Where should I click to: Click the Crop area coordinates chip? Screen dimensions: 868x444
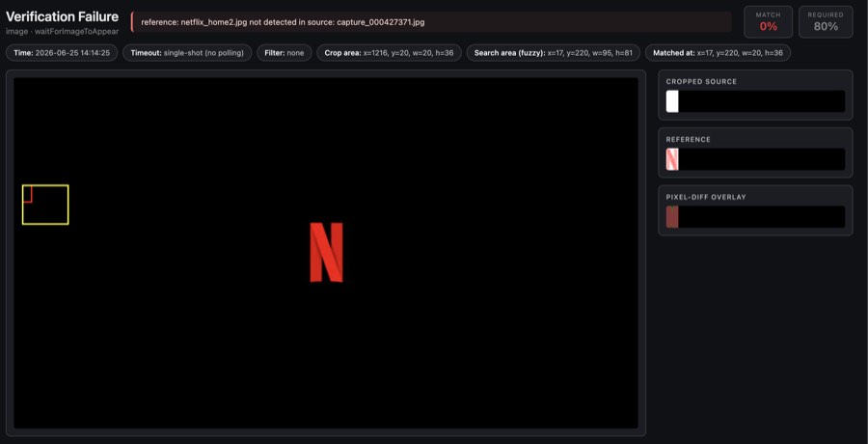pos(390,53)
